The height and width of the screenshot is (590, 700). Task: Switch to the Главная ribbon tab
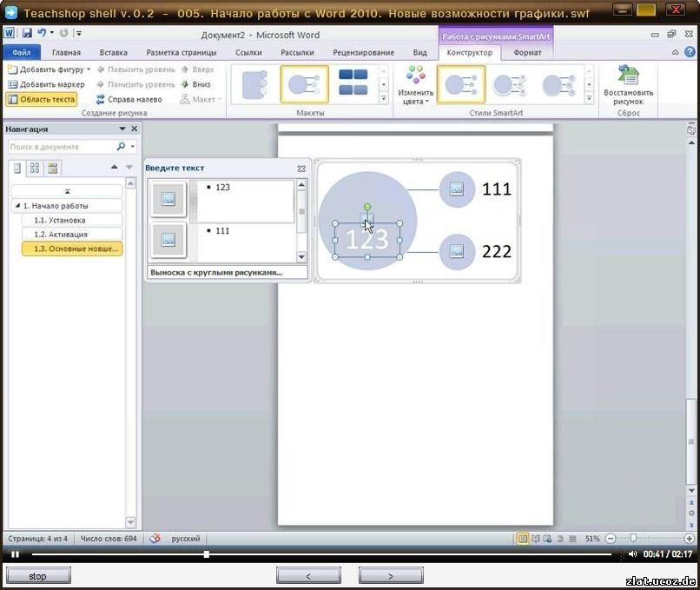66,52
